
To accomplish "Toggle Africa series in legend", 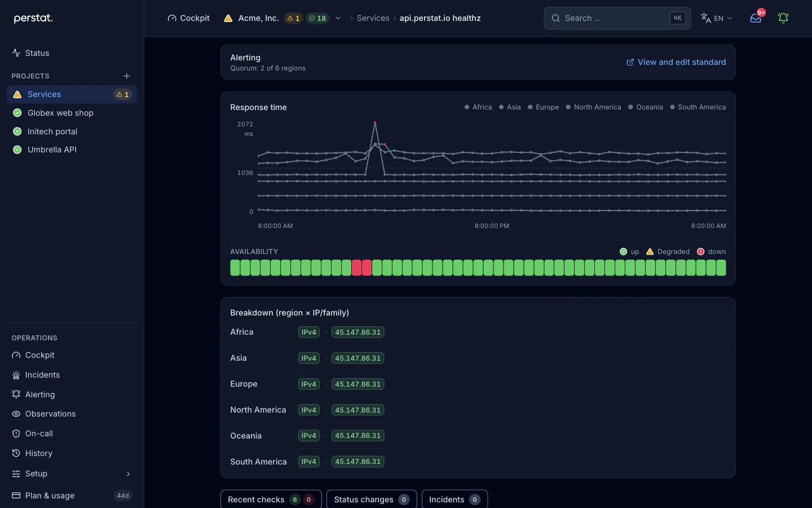I will pos(478,107).
